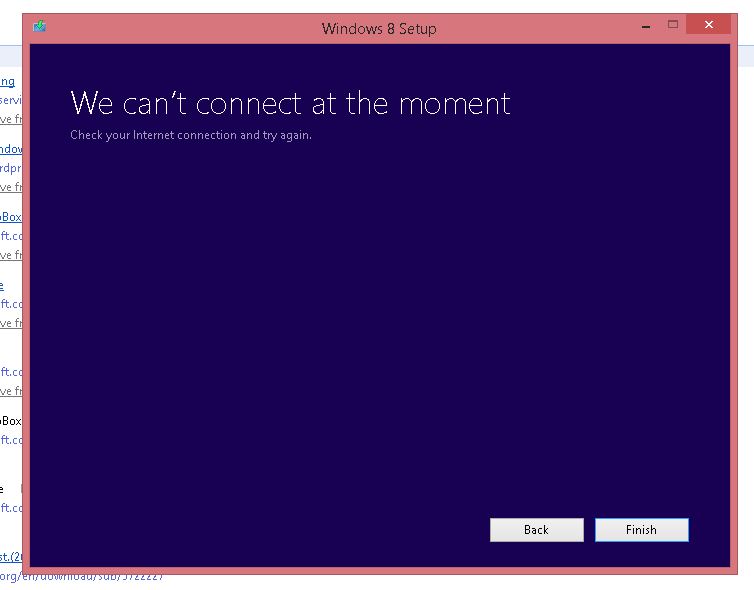Click the 've fr' link below 'servi'

coord(11,119)
